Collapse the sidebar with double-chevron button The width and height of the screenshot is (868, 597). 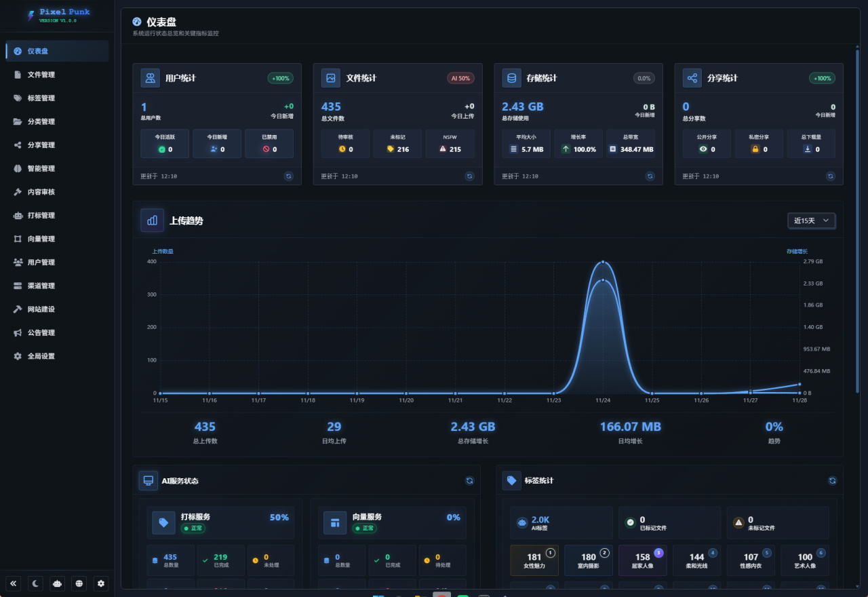click(14, 583)
